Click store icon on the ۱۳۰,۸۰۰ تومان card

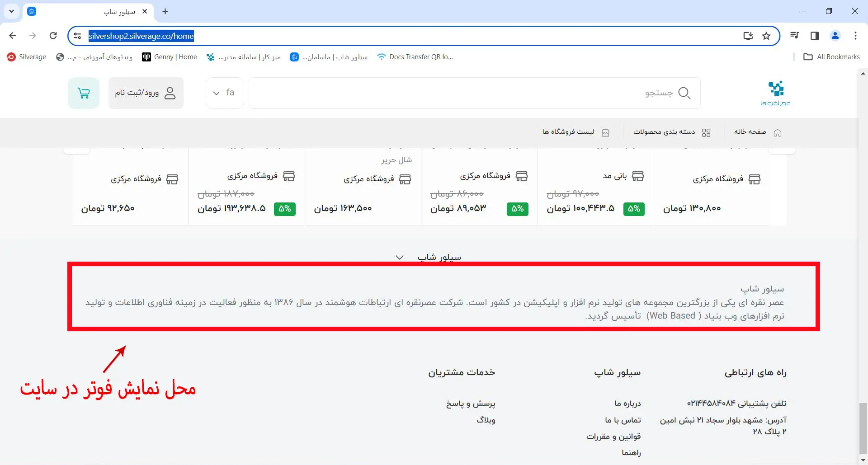tap(755, 179)
